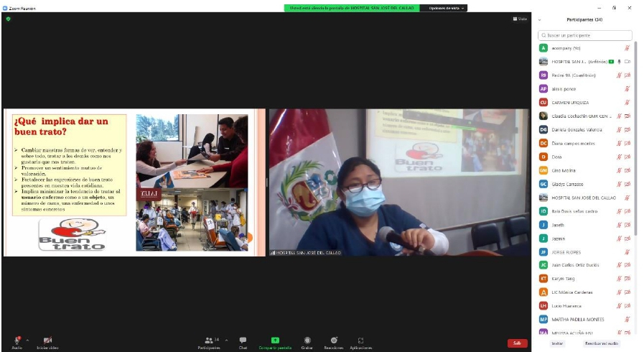Click the green sharing indicator on host row
This screenshot has width=644, height=352.
(x=611, y=62)
